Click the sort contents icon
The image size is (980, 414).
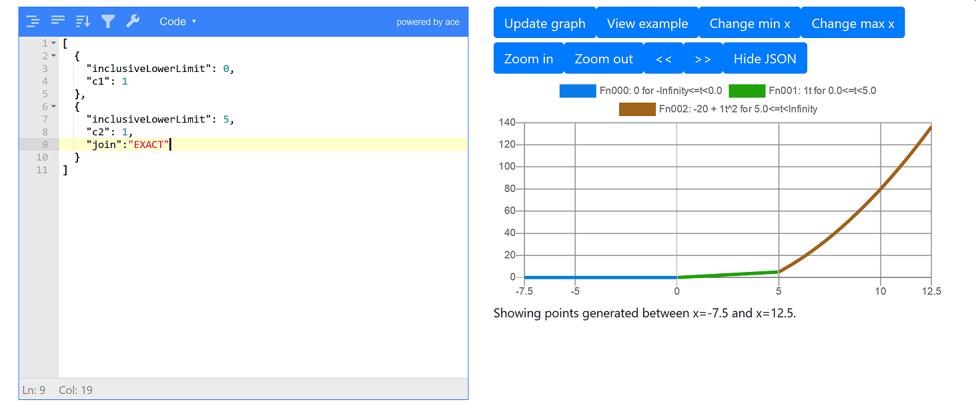(83, 21)
